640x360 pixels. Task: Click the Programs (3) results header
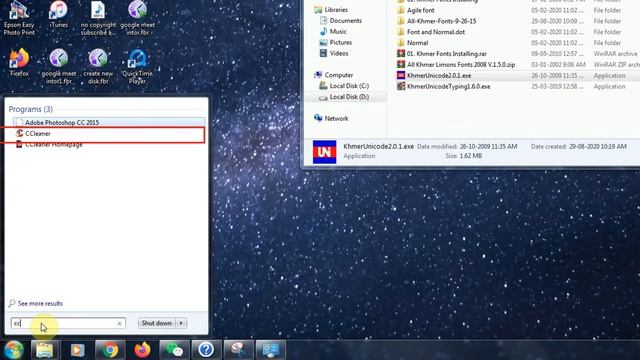[x=31, y=109]
